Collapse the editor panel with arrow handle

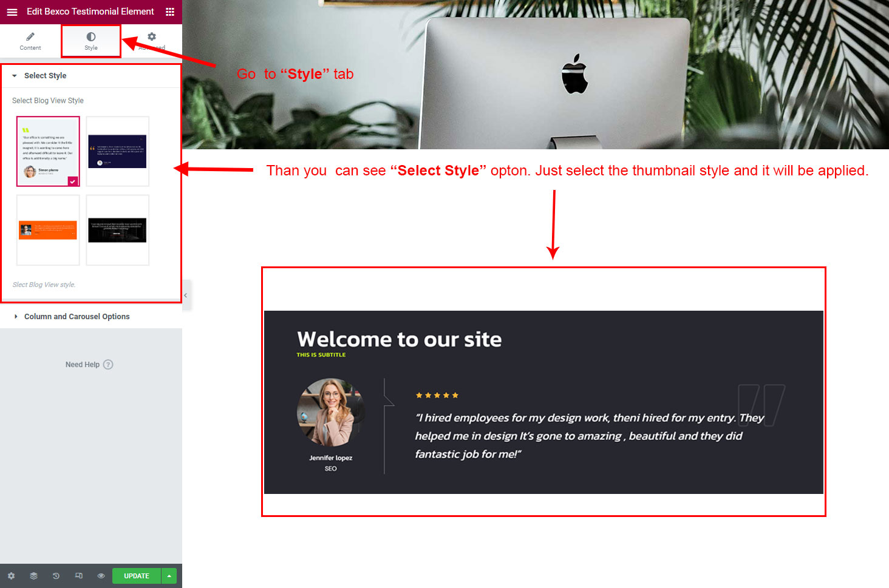coord(186,295)
